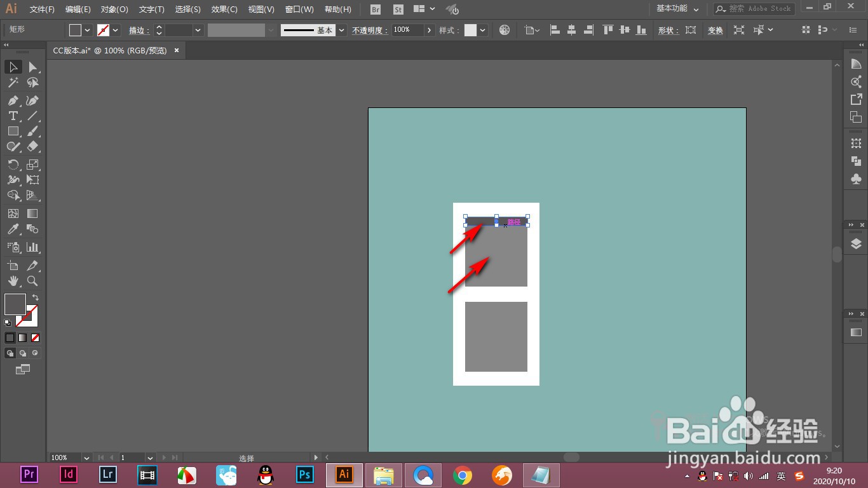The image size is (868, 488).
Task: Switch to the CC版本.ai document tab
Action: click(x=109, y=50)
